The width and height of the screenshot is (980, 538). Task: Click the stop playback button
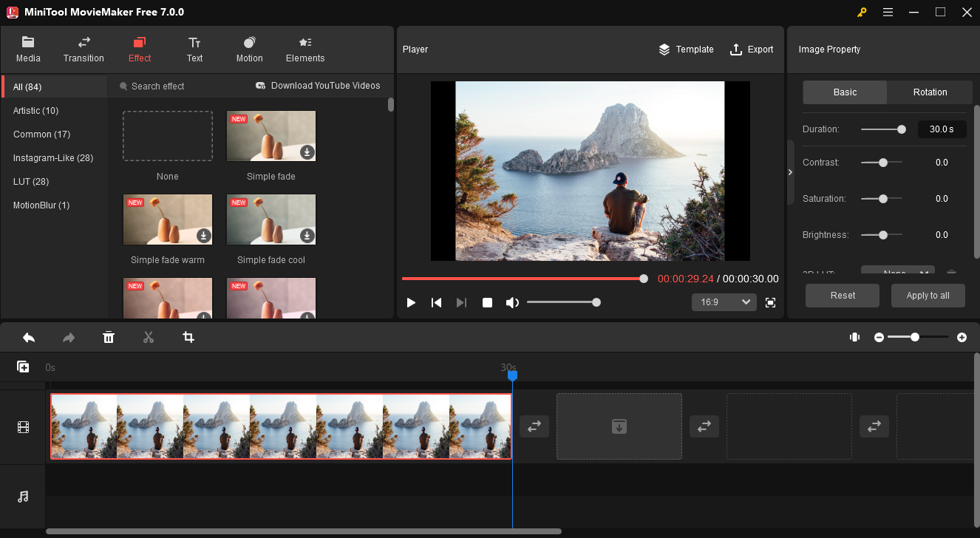point(487,302)
